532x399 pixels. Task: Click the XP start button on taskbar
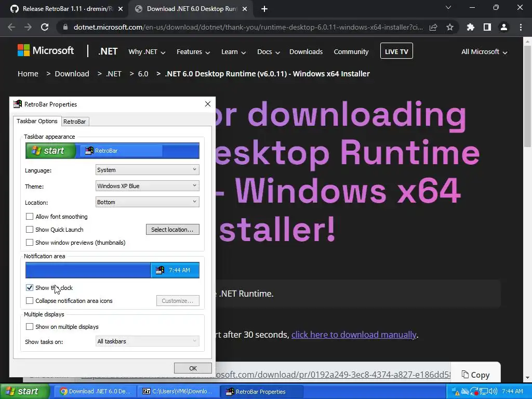click(x=24, y=391)
